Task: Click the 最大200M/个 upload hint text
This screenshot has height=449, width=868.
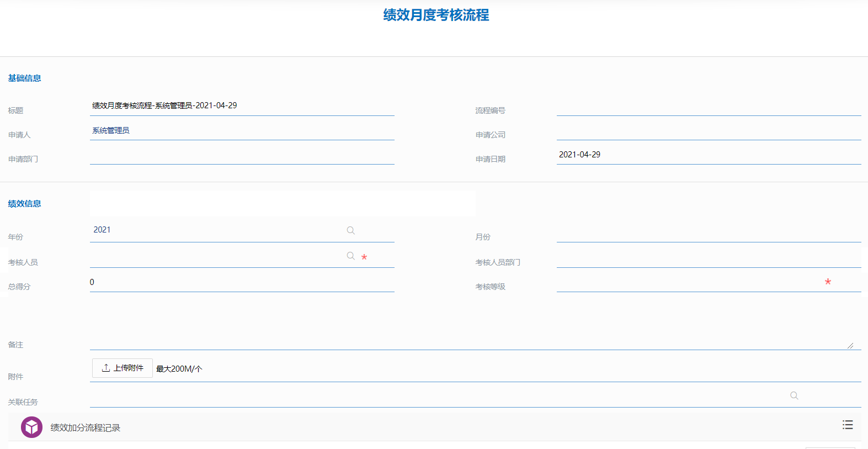Action: click(179, 369)
